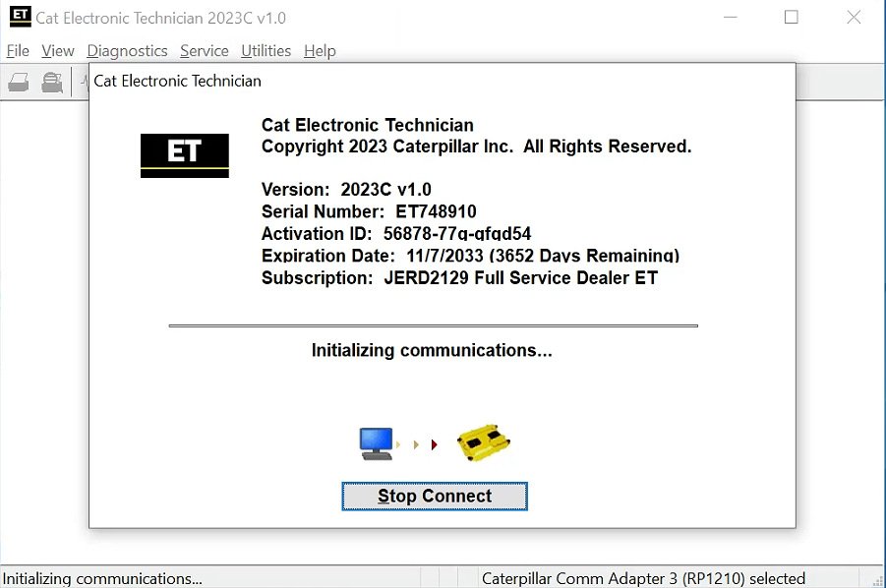Image resolution: width=886 pixels, height=588 pixels.
Task: Click the Print toolbar icon
Action: tap(19, 83)
